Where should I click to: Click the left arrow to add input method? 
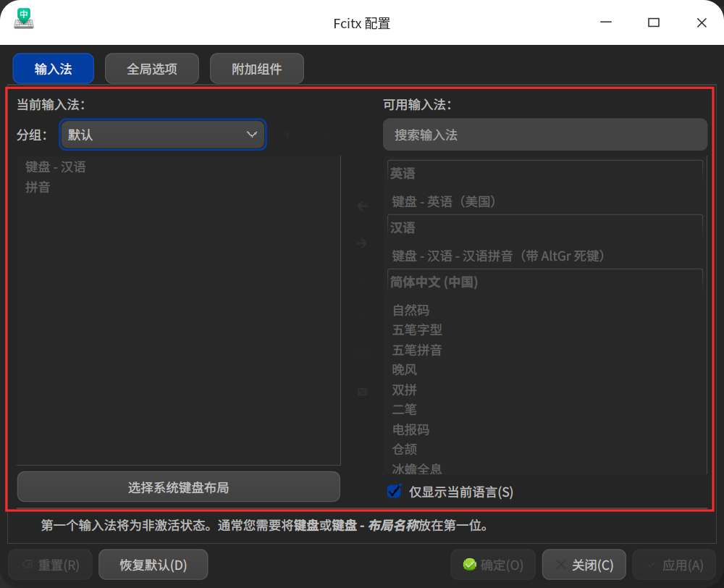(361, 206)
